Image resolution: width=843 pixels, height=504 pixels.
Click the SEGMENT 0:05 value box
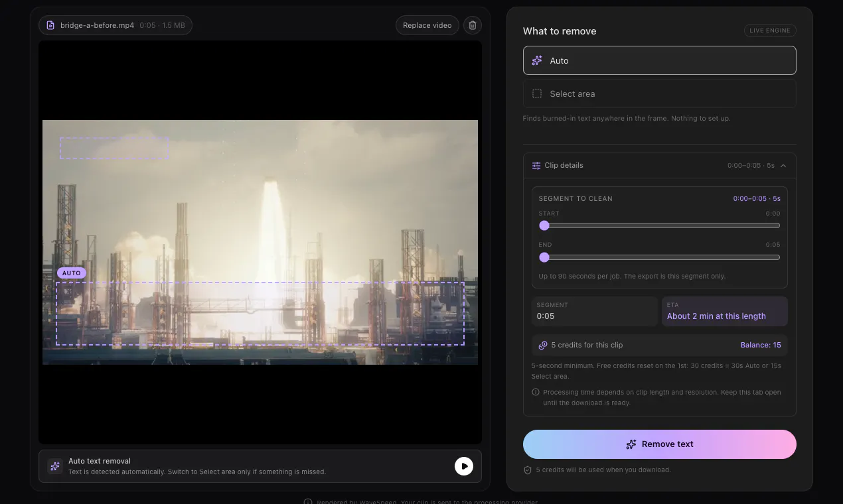[594, 311]
